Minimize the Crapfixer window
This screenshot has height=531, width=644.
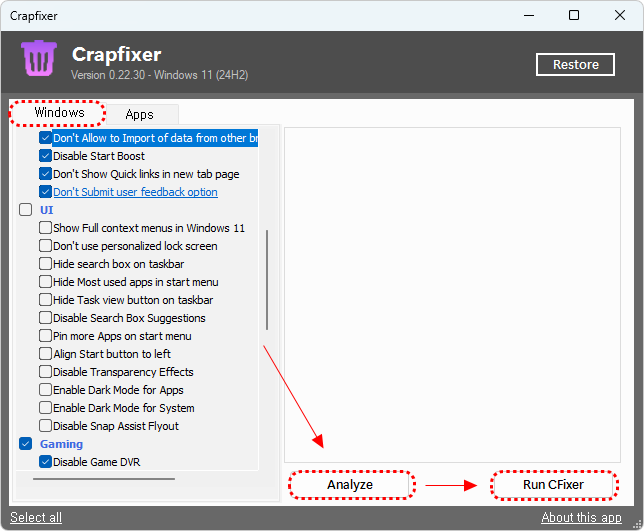click(529, 16)
